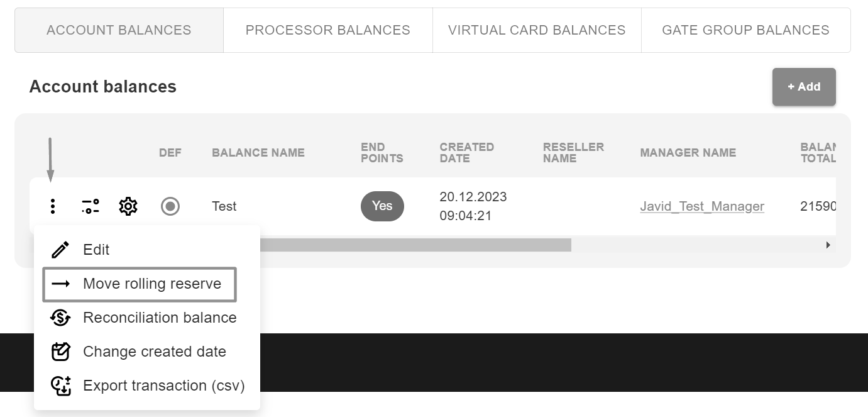
Task: Select the Account Balances tab
Action: point(119,30)
